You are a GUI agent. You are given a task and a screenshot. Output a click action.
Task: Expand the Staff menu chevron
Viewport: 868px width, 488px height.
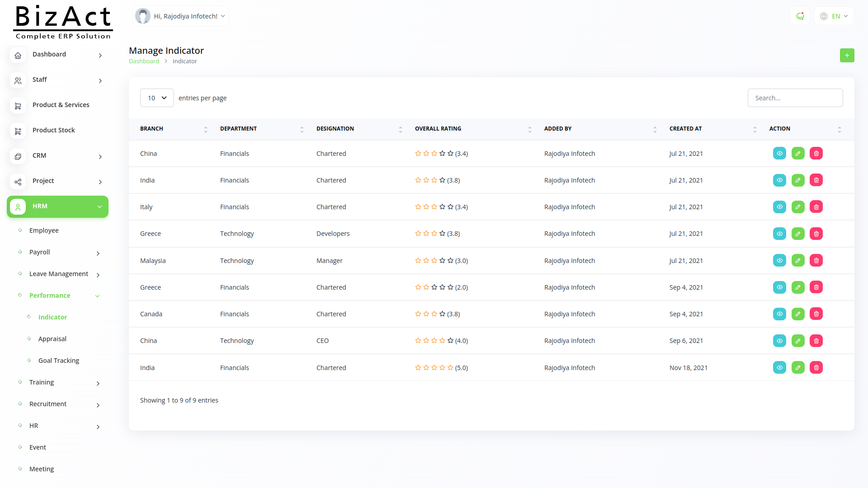pos(100,81)
